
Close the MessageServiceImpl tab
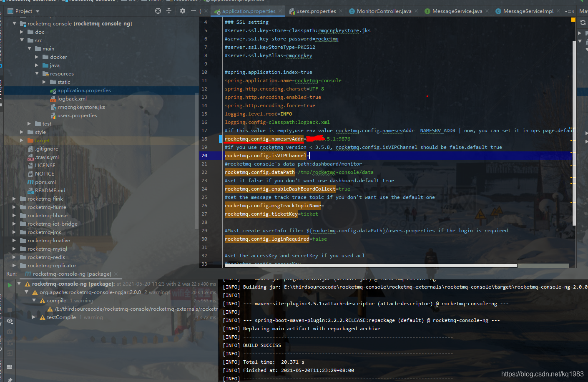point(558,11)
